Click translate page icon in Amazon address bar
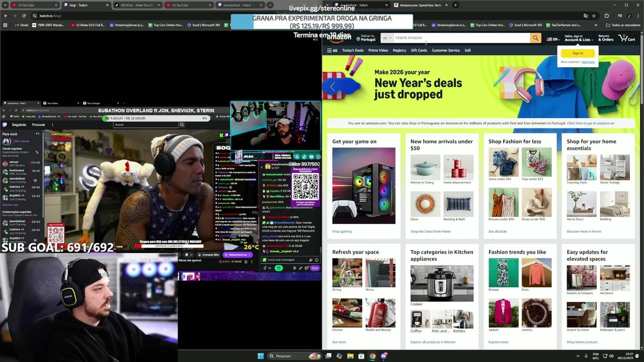 tap(586, 16)
